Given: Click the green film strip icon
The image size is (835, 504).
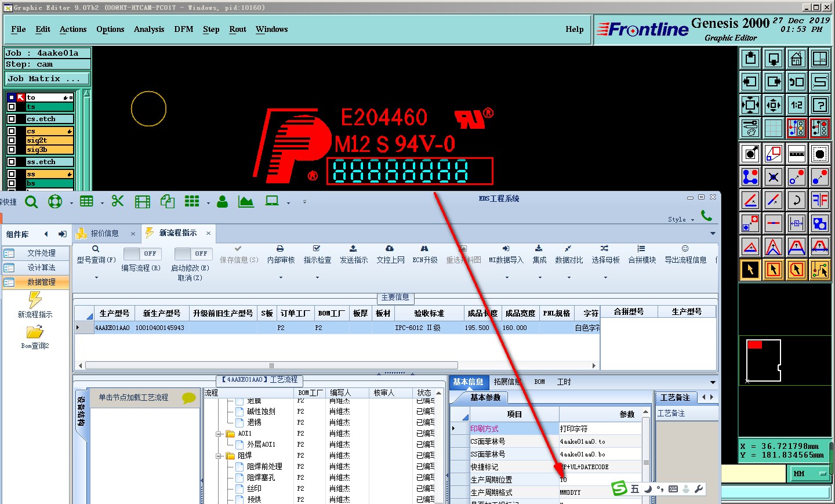Looking at the screenshot, I should pyautogui.click(x=142, y=202).
